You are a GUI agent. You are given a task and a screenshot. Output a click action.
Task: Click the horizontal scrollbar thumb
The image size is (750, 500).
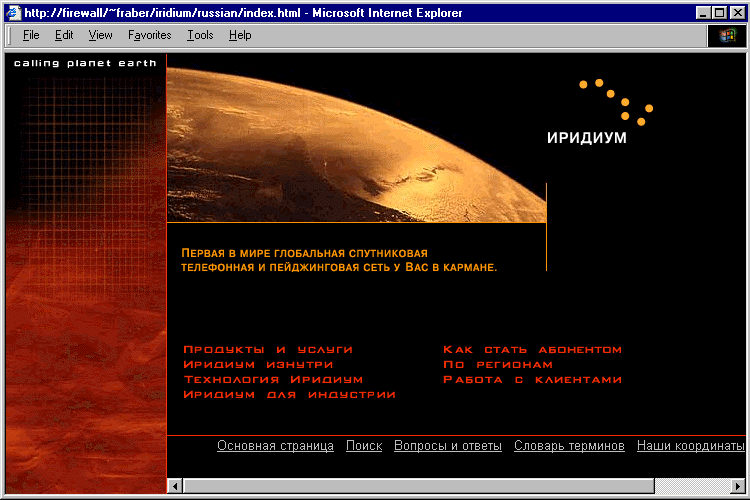click(419, 486)
